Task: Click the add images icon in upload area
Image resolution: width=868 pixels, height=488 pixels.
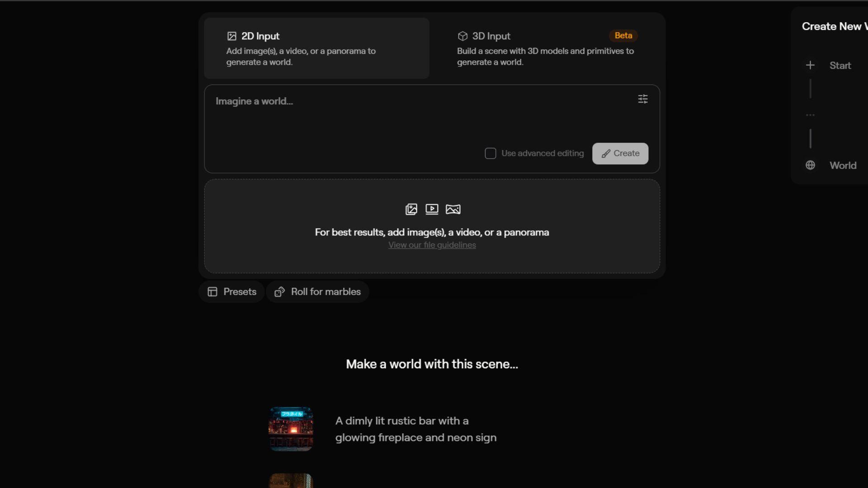Action: [x=411, y=209]
